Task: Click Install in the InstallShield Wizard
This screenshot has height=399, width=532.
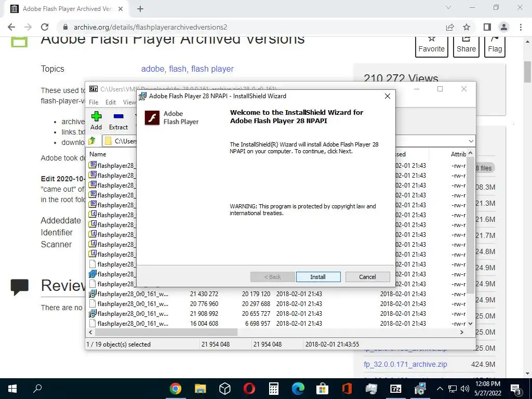Action: coord(318,277)
